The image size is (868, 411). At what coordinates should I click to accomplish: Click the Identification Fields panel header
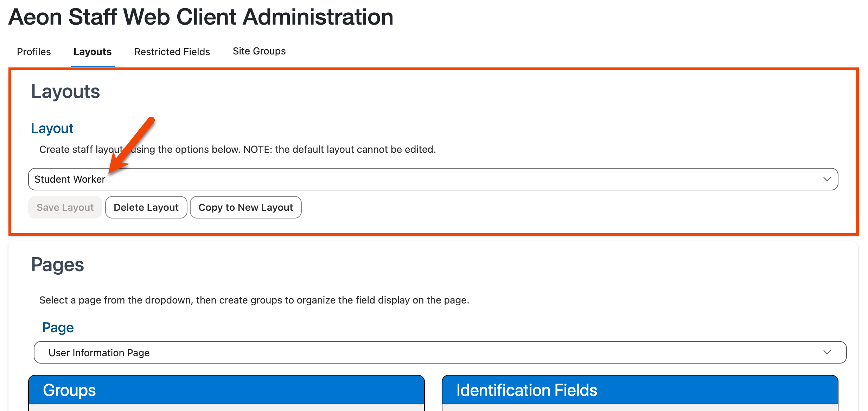[x=526, y=390]
